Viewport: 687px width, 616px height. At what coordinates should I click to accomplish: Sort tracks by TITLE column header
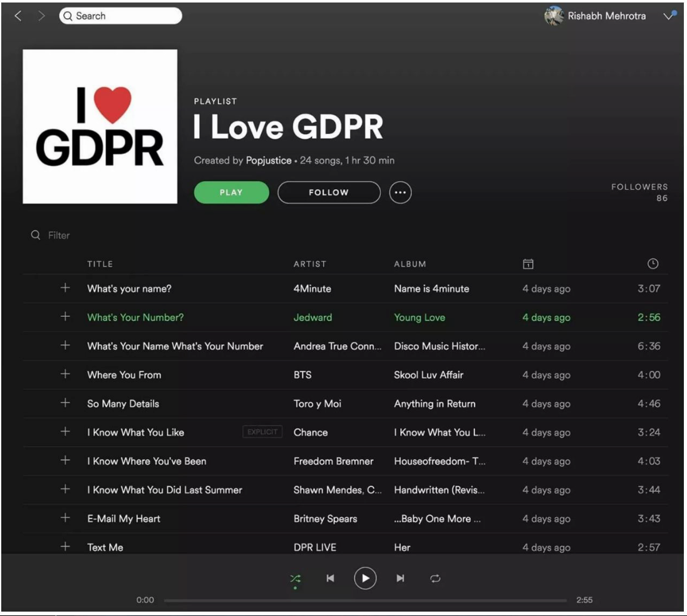tap(100, 264)
